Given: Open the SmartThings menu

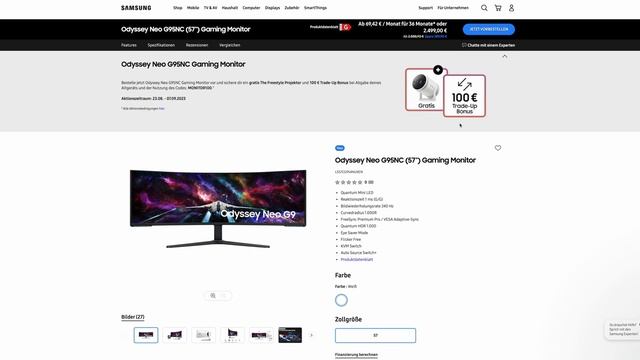Looking at the screenshot, I should [316, 8].
